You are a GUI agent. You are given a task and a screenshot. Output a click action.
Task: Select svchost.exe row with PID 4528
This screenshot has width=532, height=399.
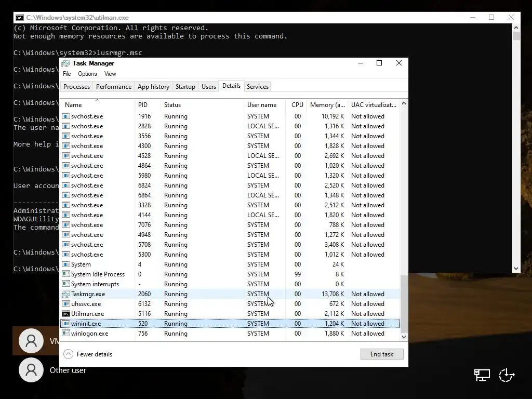(x=230, y=156)
